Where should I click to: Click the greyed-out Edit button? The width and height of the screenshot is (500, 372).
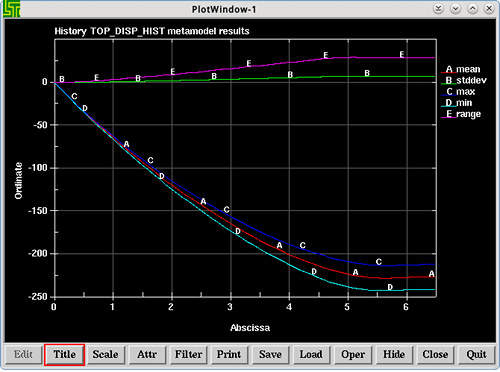[23, 354]
